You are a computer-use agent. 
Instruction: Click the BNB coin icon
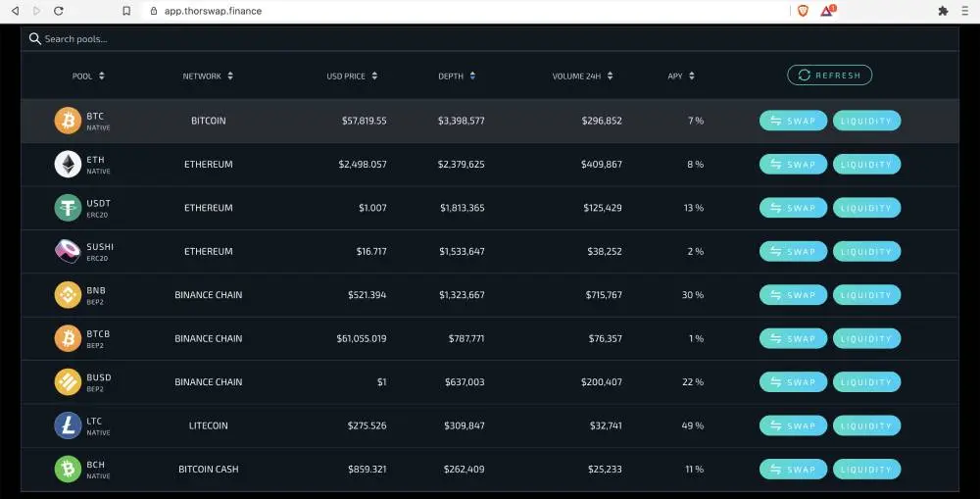pos(68,295)
